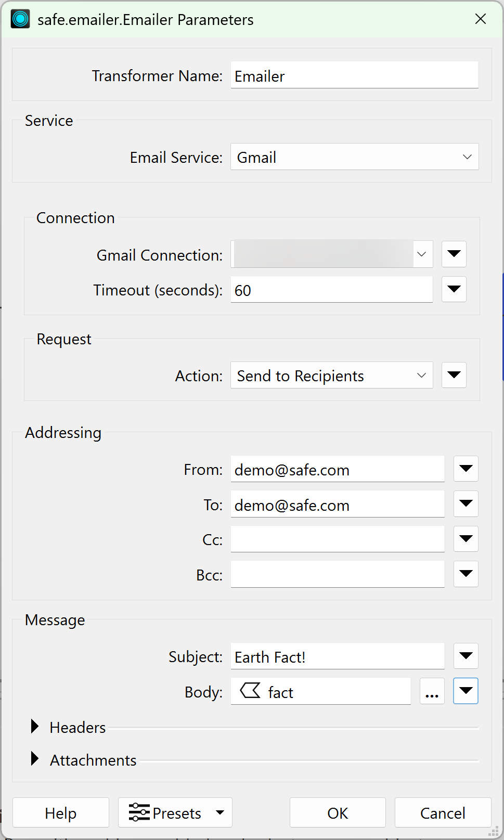Open the To address parameter menu

pos(465,503)
